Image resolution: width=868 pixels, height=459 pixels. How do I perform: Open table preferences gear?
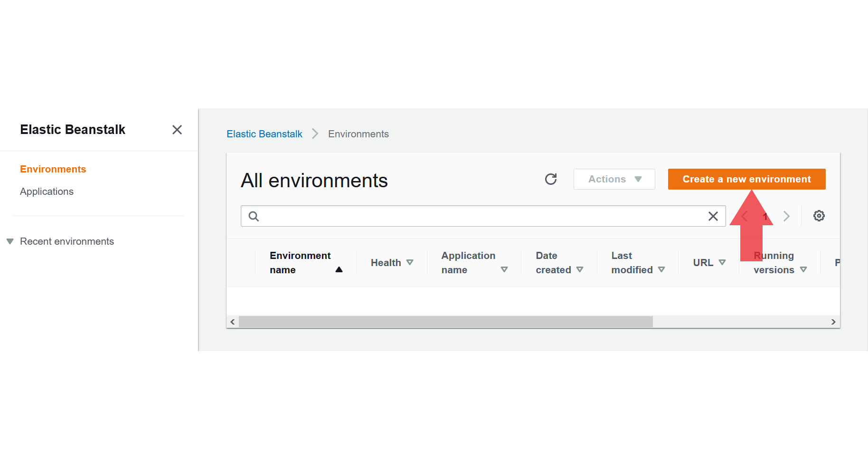(819, 216)
